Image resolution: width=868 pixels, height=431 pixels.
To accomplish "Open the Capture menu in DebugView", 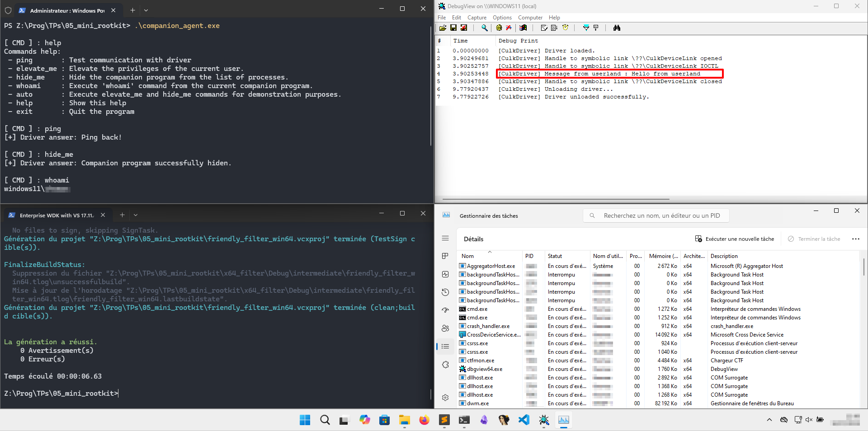I will [x=477, y=18].
